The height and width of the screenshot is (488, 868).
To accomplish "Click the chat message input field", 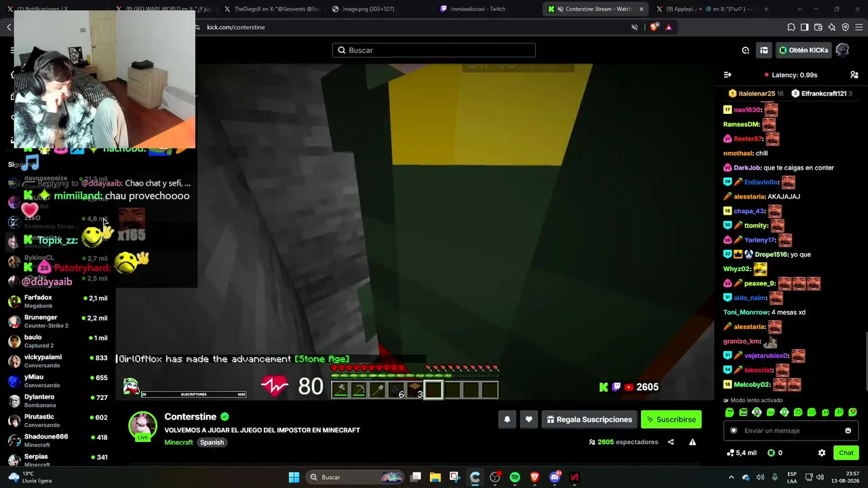I will [791, 430].
